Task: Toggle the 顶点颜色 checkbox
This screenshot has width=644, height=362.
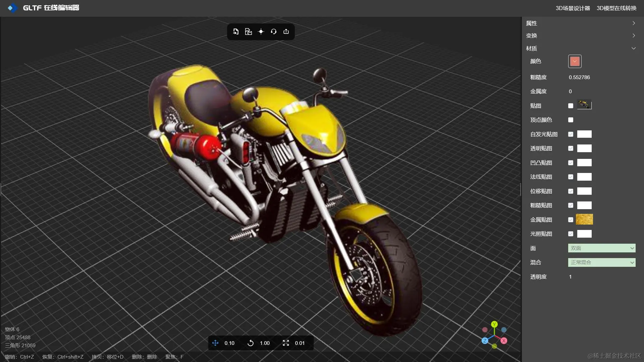Action: tap(571, 120)
